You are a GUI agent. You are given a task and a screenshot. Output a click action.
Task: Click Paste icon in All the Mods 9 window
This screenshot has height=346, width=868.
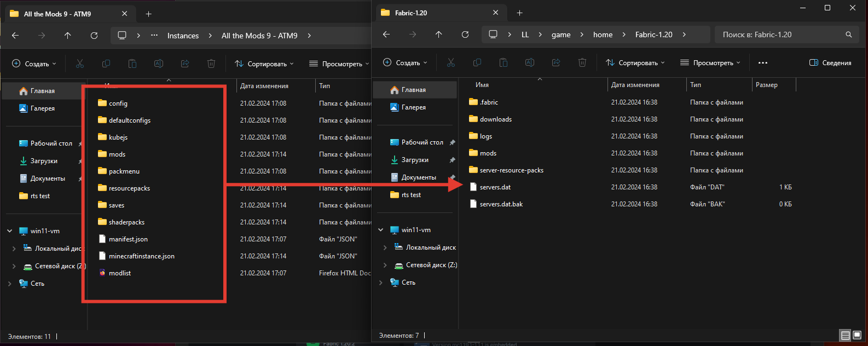(132, 64)
